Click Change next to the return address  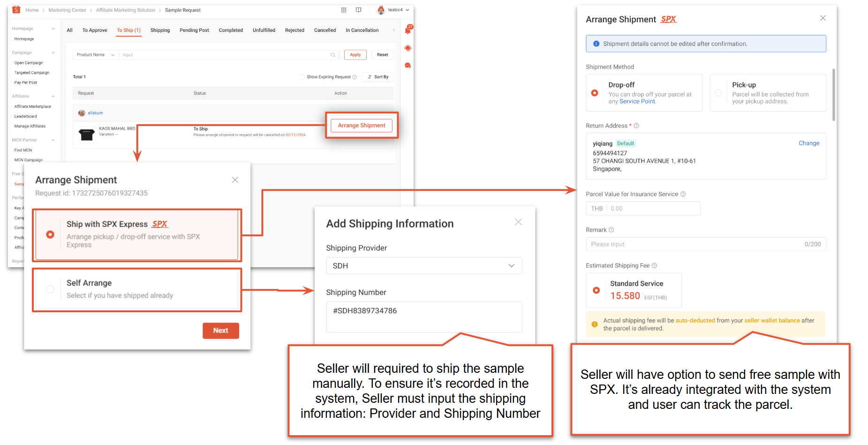point(809,143)
